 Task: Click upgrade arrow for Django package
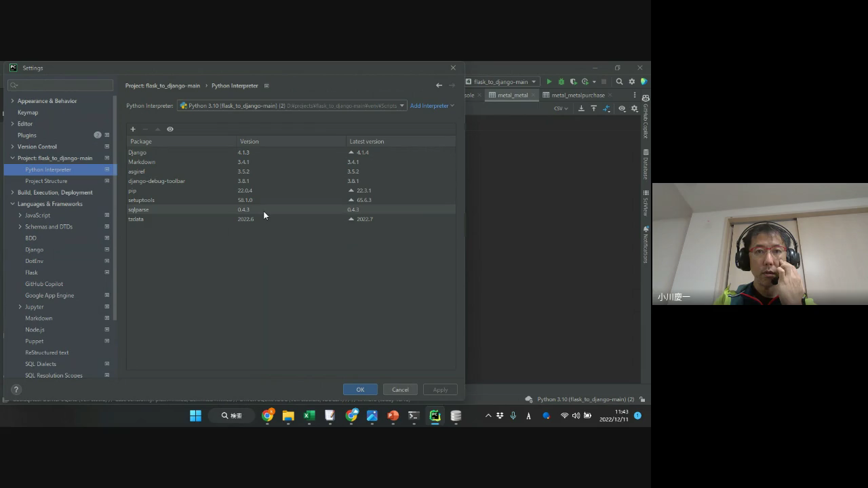point(351,152)
